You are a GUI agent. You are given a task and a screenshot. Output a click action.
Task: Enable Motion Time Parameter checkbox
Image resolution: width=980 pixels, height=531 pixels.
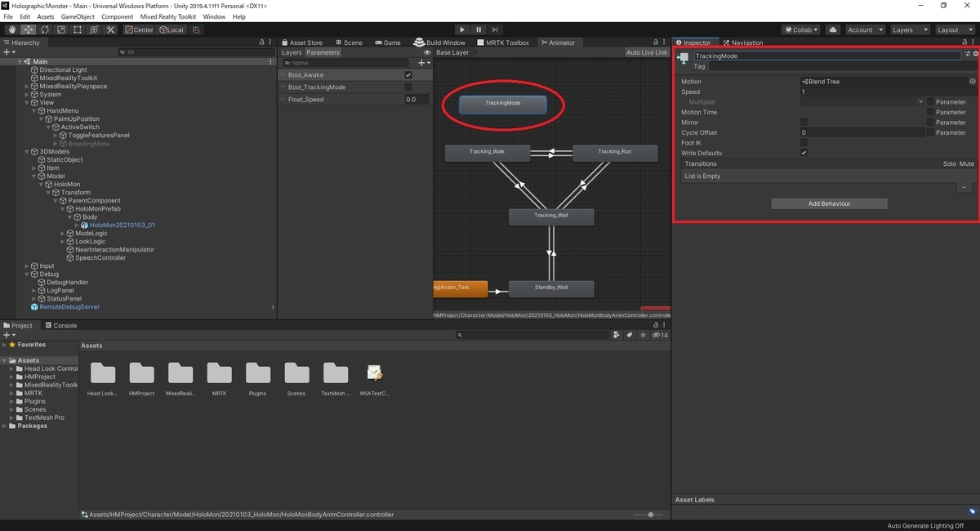(x=930, y=112)
